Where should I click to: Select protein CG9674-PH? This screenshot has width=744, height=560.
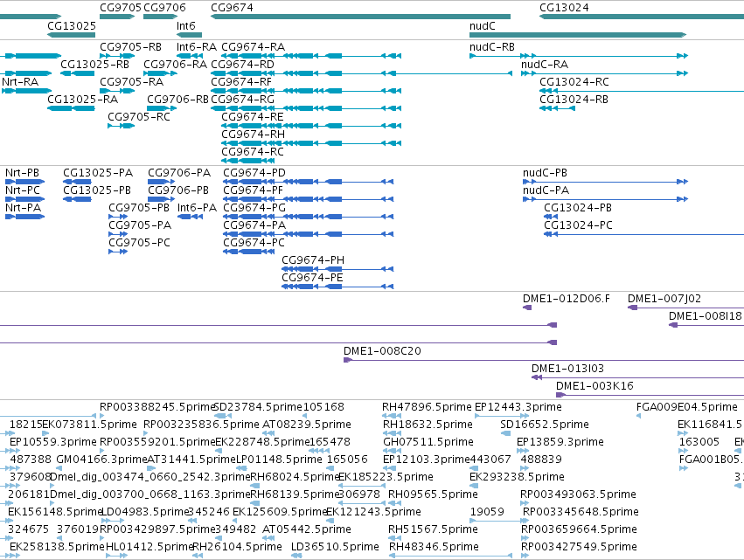point(313,261)
